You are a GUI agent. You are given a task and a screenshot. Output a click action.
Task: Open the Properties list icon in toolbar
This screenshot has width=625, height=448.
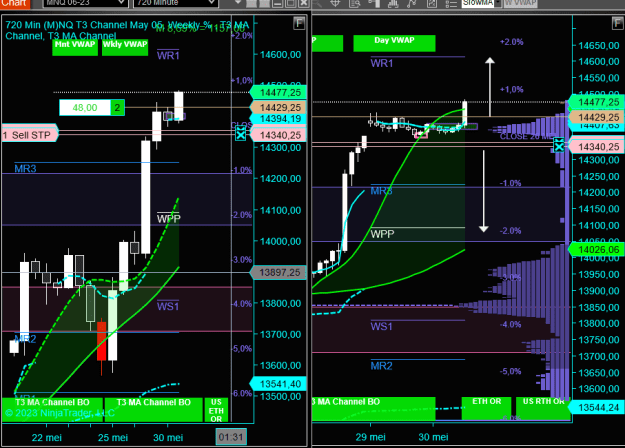(x=451, y=4)
